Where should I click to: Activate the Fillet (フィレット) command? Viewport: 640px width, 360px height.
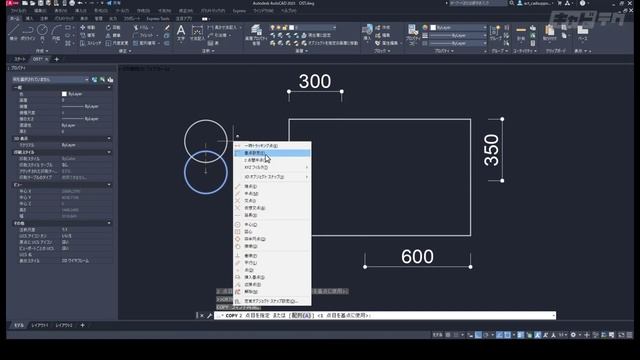(143, 35)
